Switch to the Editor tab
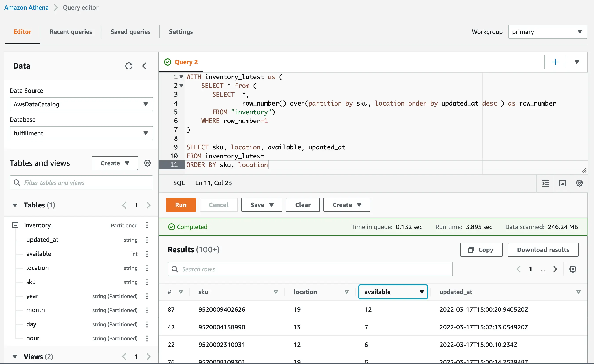The height and width of the screenshot is (364, 594). tap(22, 32)
